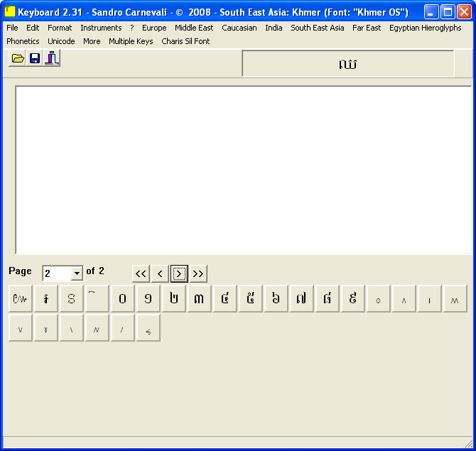476x451 pixels.
Task: Insert Khmer digit three ៣
Action: pos(199,298)
